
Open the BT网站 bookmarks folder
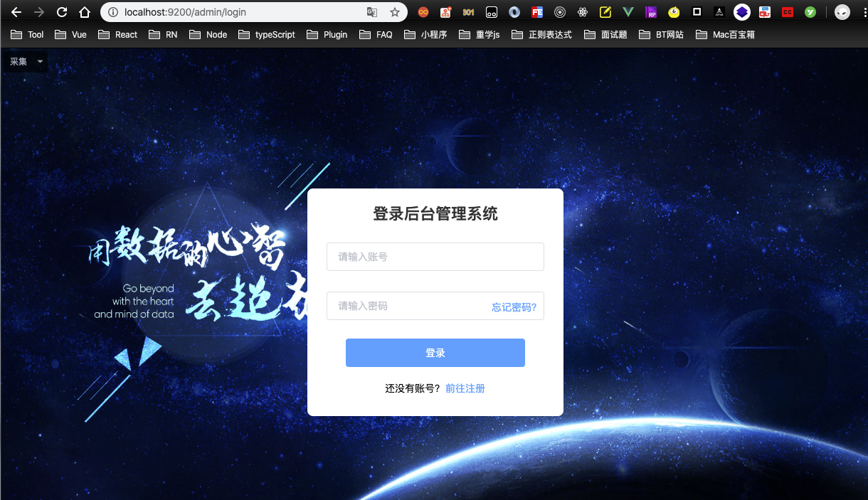pyautogui.click(x=662, y=34)
